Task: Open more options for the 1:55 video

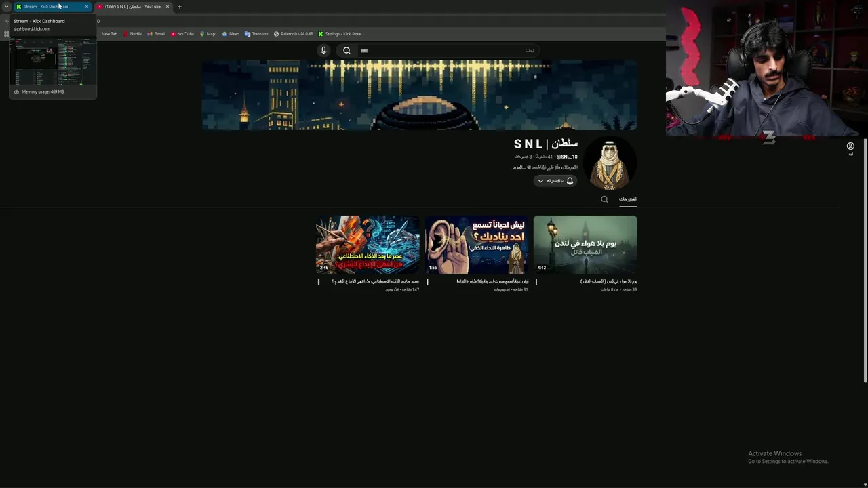Action: click(x=427, y=282)
